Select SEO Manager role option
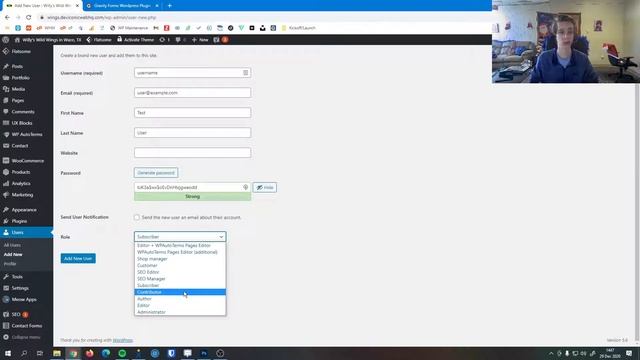The width and height of the screenshot is (640, 360). [x=180, y=279]
